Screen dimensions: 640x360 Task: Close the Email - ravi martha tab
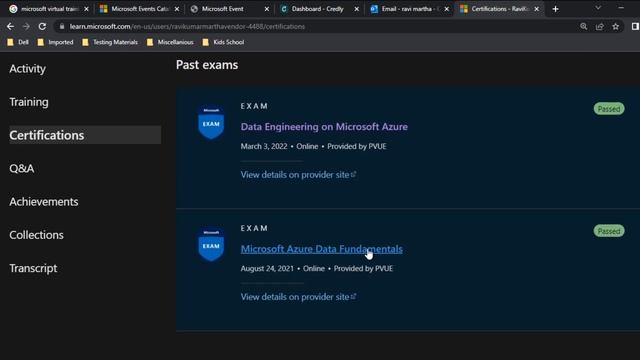coord(447,9)
